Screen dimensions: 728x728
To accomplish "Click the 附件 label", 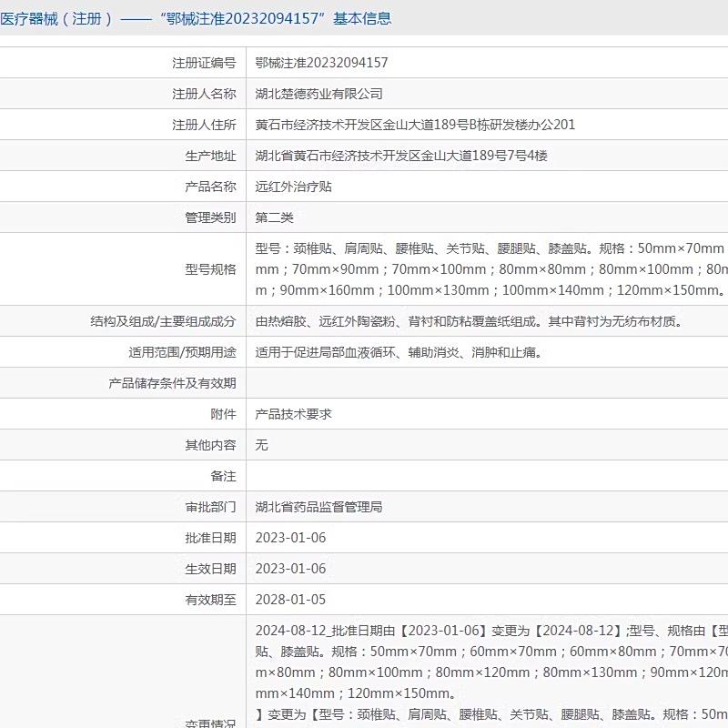I will coord(223,414).
